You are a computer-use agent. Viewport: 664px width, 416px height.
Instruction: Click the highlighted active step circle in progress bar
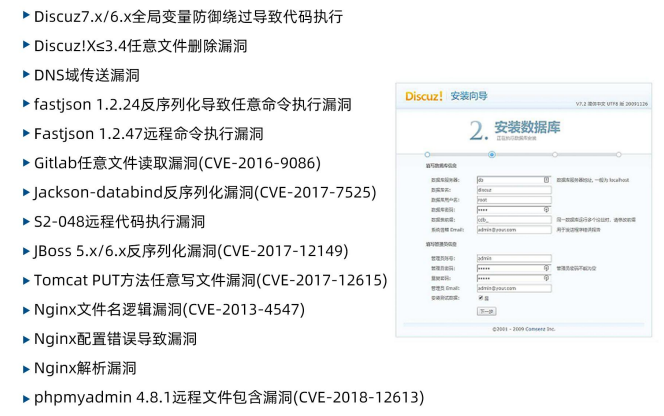click(492, 155)
